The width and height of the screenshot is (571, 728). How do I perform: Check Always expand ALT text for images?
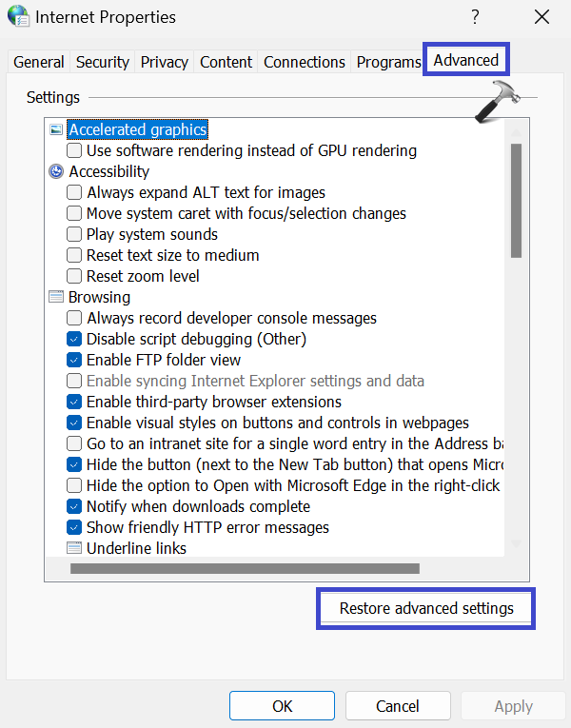tap(74, 192)
